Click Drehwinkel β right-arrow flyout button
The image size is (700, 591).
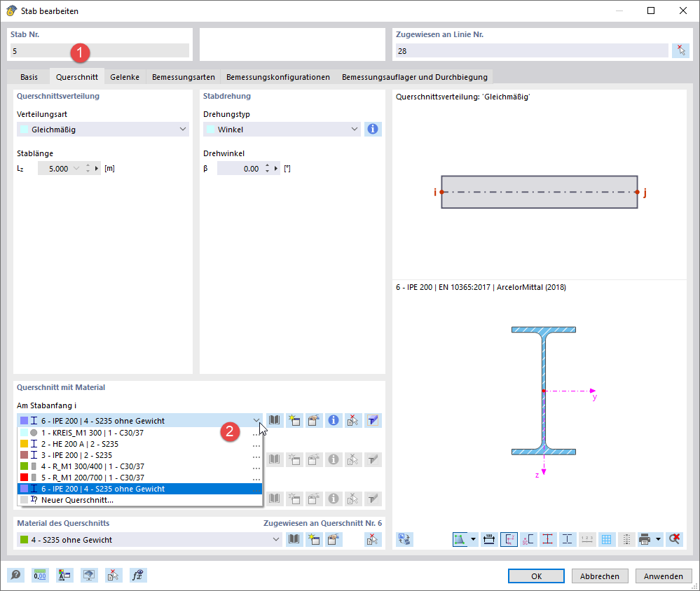[x=276, y=168]
